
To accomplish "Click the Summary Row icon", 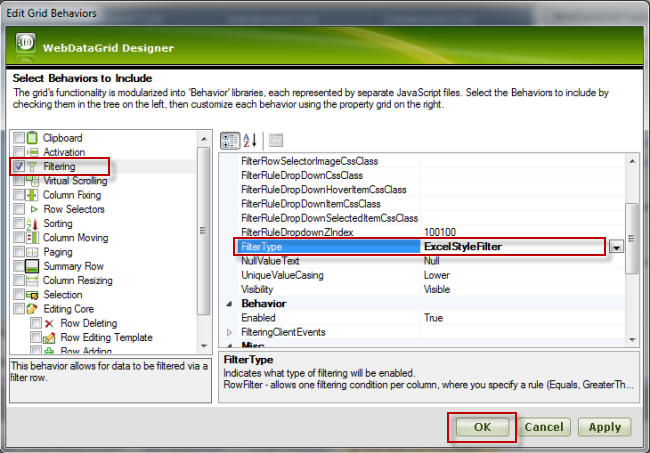I will (x=33, y=267).
